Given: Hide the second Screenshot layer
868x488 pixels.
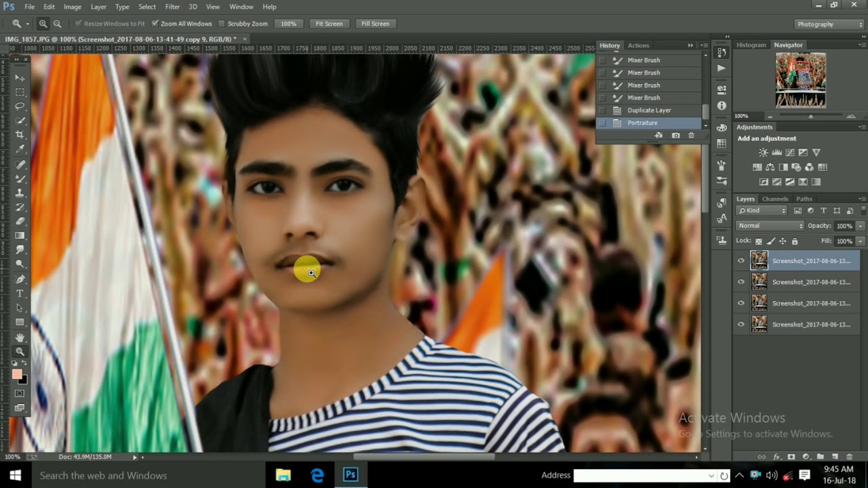Looking at the screenshot, I should pos(741,282).
